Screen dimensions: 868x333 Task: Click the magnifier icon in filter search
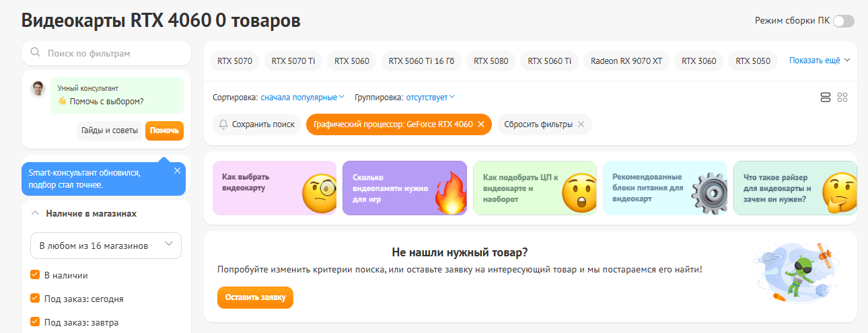pos(35,52)
